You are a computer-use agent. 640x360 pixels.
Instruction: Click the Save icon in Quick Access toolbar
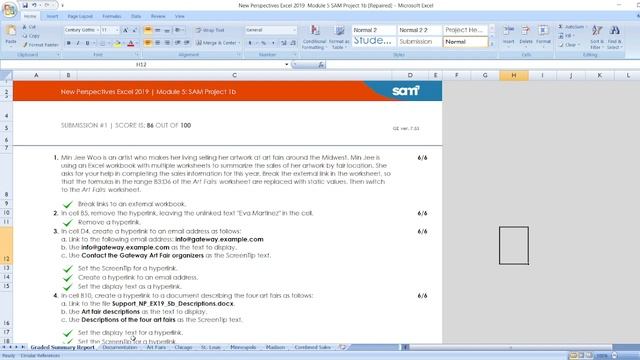coord(25,5)
